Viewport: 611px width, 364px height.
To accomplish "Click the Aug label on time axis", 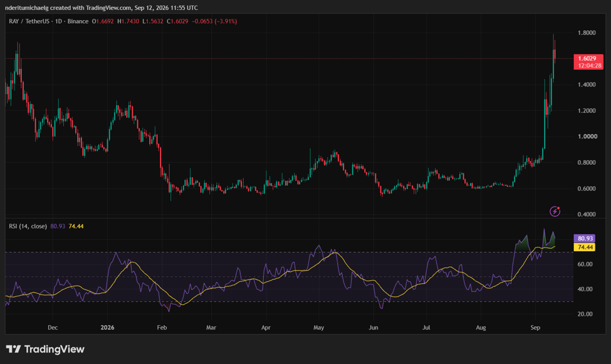I will [x=481, y=328].
